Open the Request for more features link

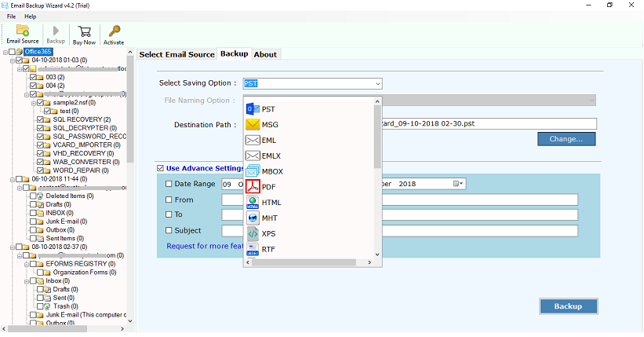205,246
